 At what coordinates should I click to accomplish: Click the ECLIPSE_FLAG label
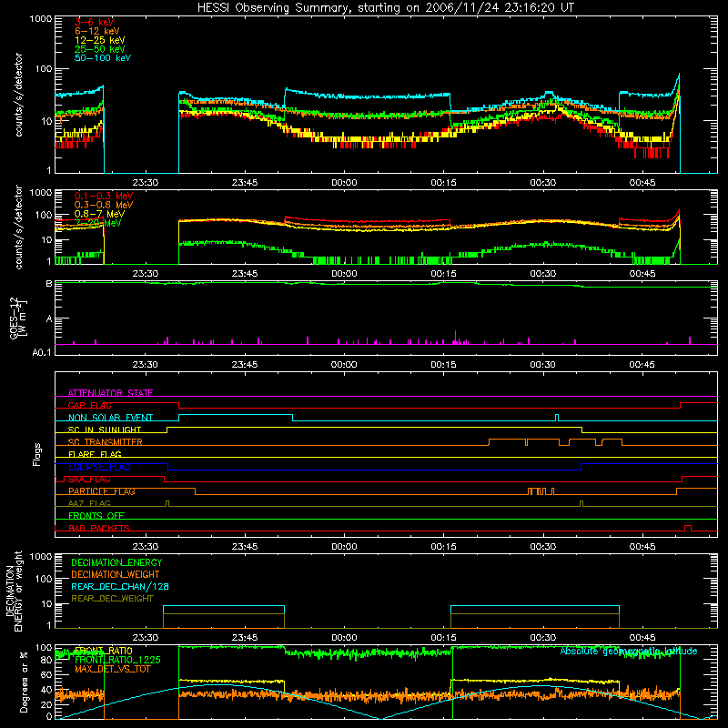(99, 467)
